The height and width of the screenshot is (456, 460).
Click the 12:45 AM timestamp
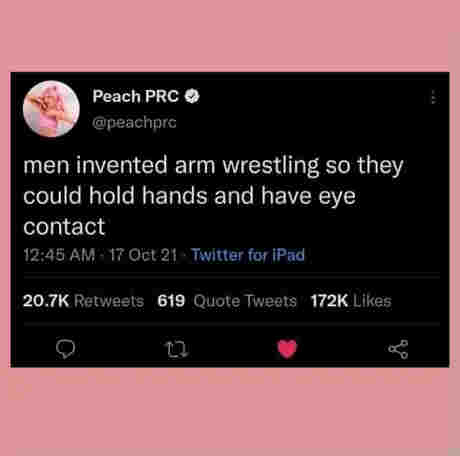[x=59, y=255]
